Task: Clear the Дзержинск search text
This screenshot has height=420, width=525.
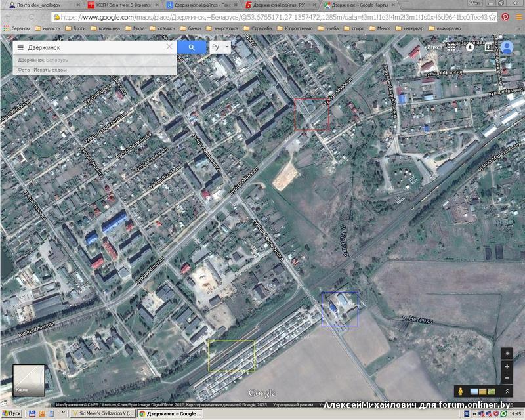Action: point(170,47)
